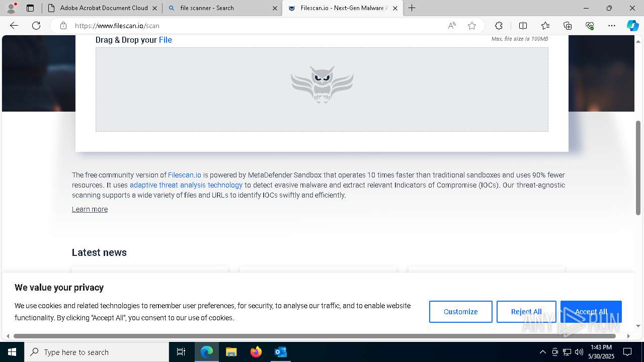Click the taskbar search box

97,352
